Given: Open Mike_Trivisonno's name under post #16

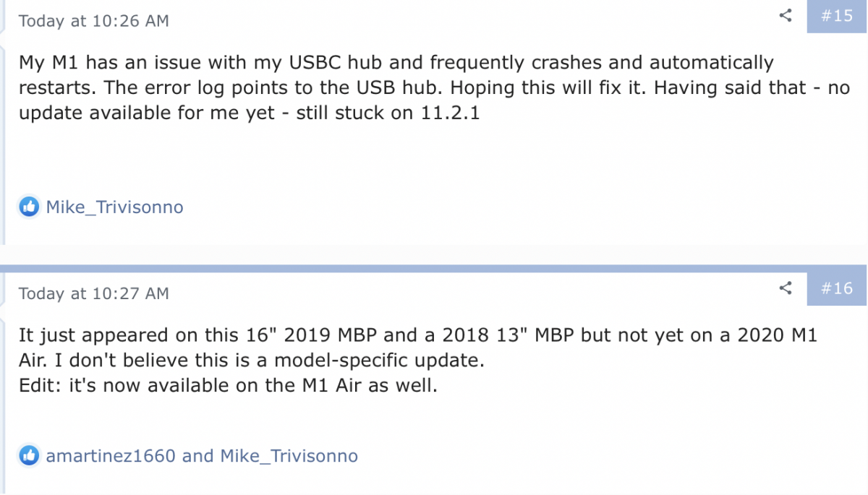Looking at the screenshot, I should tap(289, 456).
